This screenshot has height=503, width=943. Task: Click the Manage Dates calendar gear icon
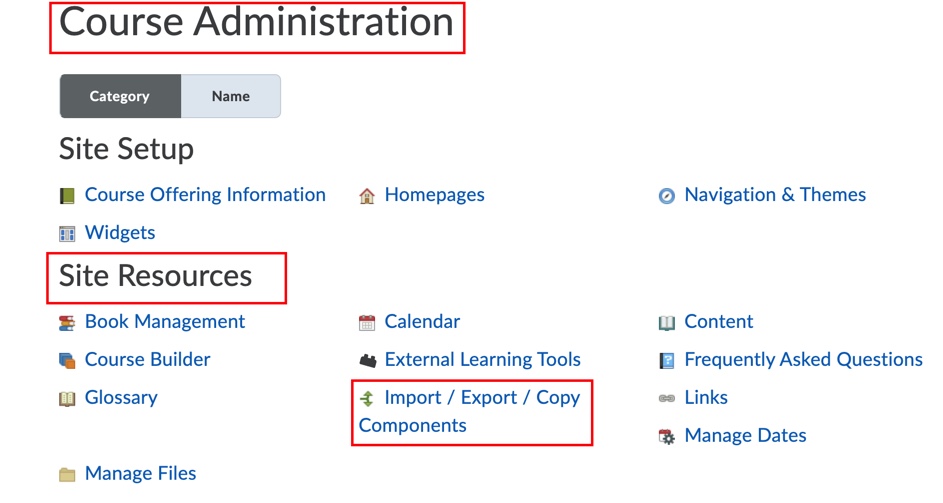click(x=667, y=437)
